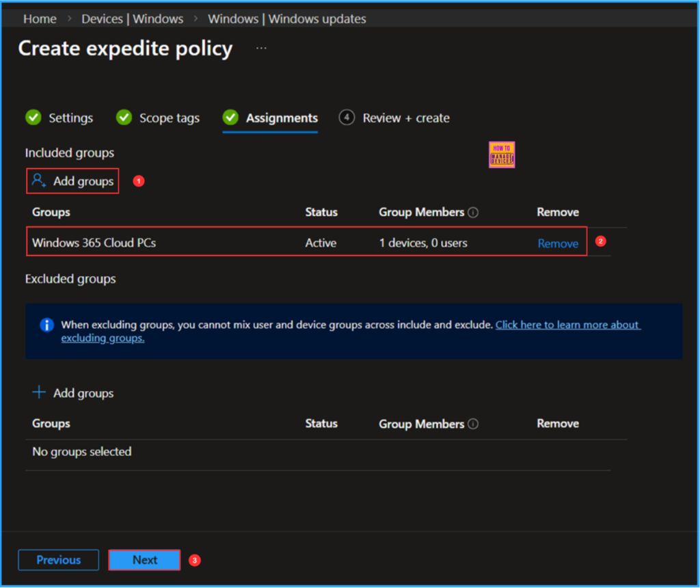
Task: Open the ellipsis menu next to Create expedite policy
Action: click(261, 48)
